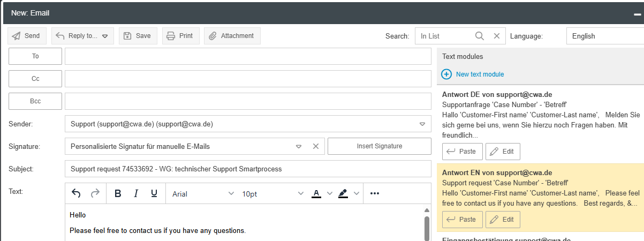The image size is (644, 241).
Task: Open the Arial font family dropdown
Action: tap(203, 194)
